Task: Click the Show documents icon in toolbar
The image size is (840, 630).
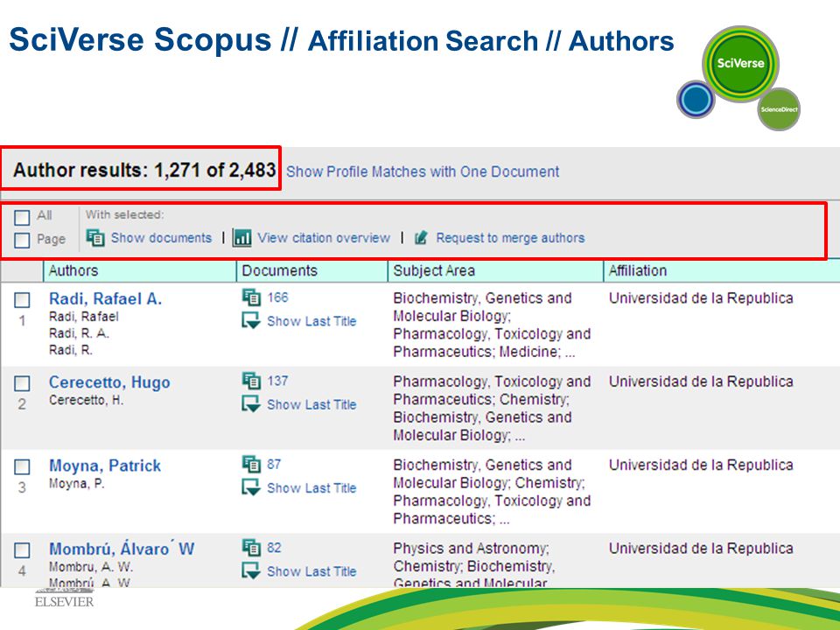Action: point(95,237)
